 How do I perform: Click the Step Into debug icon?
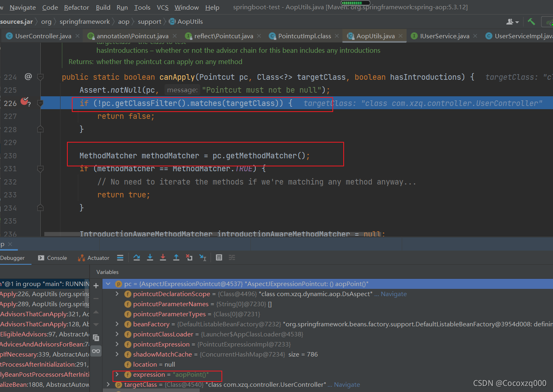[150, 257]
